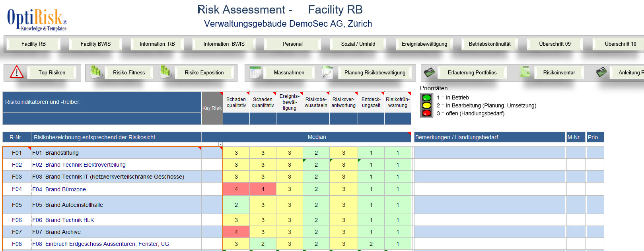
Task: Open the filter dropdown under the Key Risk column
Action: [220, 144]
